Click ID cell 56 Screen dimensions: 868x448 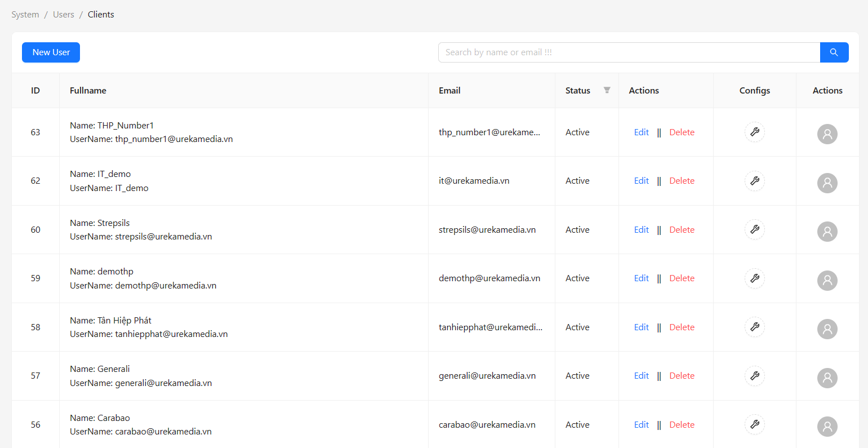(x=35, y=425)
